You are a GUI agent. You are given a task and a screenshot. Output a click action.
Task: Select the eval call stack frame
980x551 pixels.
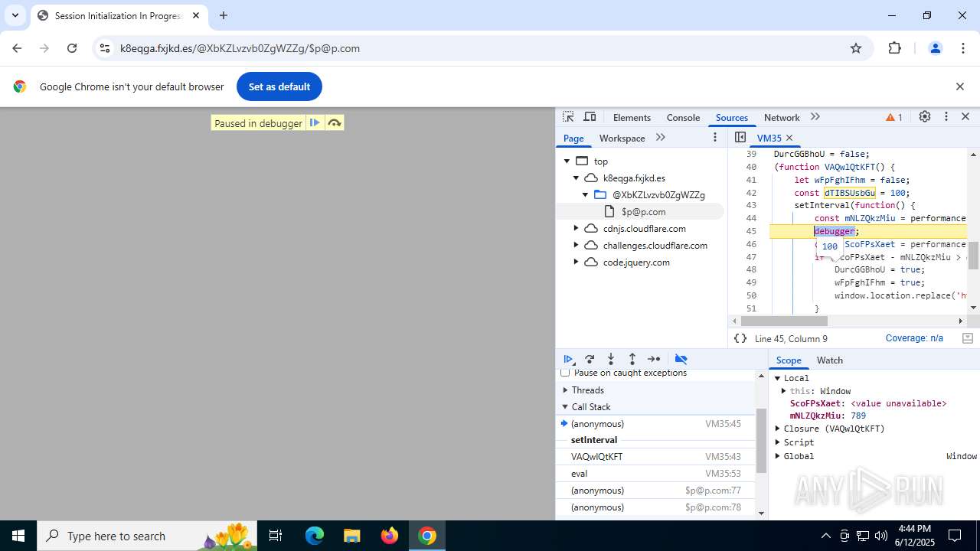tap(656, 474)
